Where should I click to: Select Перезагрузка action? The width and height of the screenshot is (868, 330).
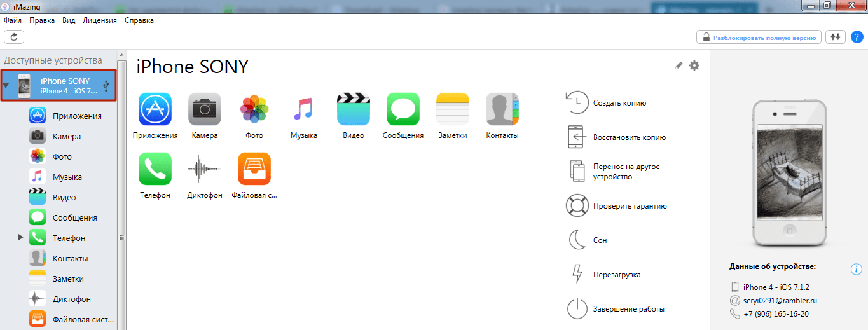click(x=616, y=275)
